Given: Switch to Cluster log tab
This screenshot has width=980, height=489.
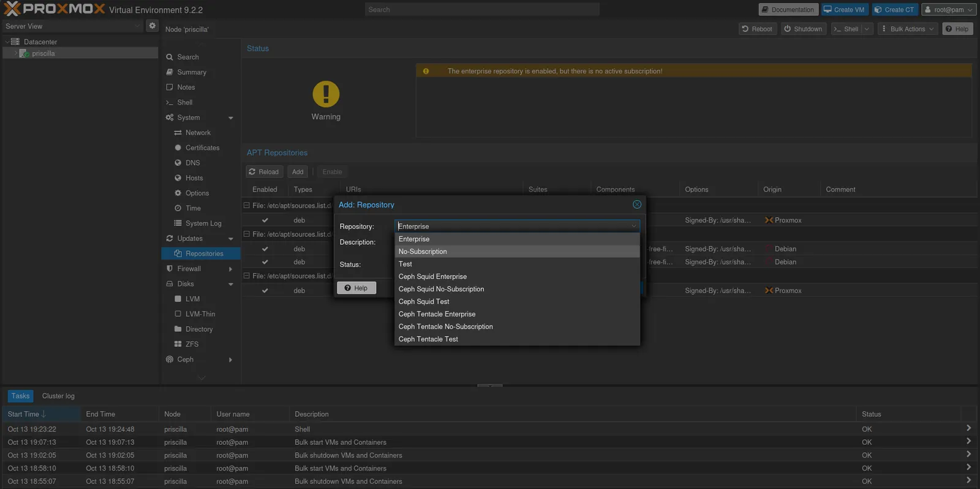Looking at the screenshot, I should 58,396.
